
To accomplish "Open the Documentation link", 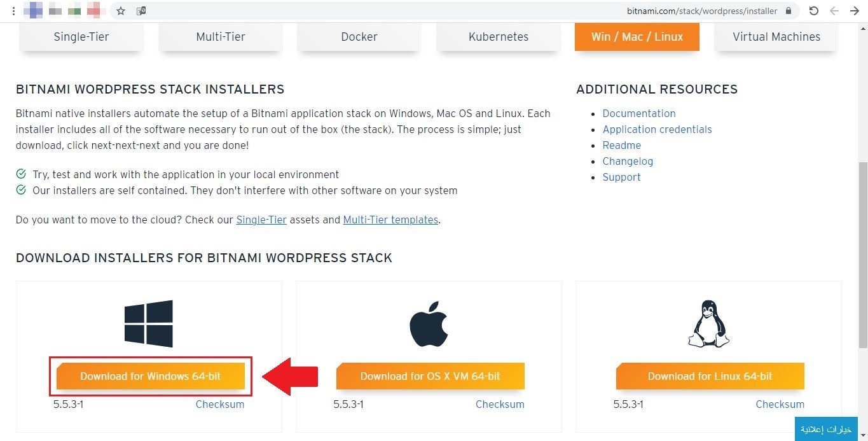I will click(638, 113).
